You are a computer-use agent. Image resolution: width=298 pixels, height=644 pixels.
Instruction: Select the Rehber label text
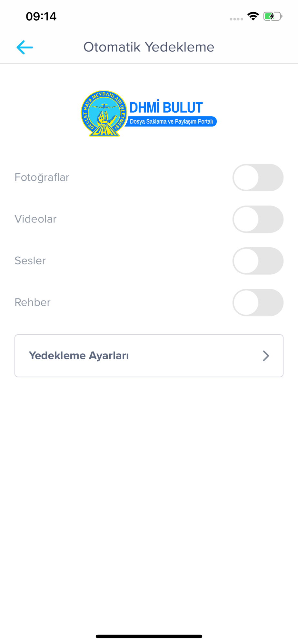(33, 302)
